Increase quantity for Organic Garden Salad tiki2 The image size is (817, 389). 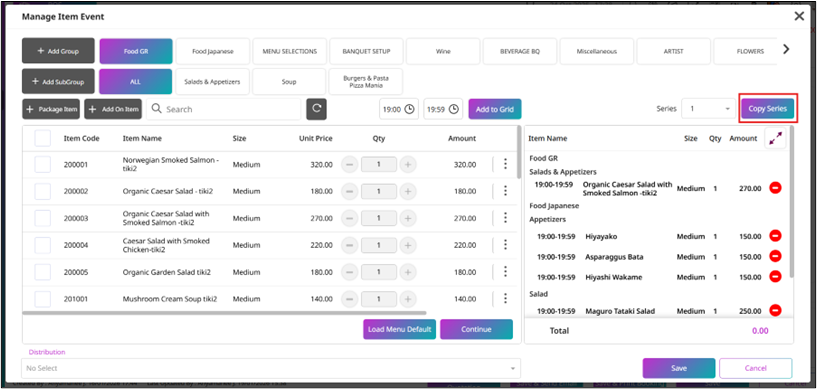click(407, 272)
